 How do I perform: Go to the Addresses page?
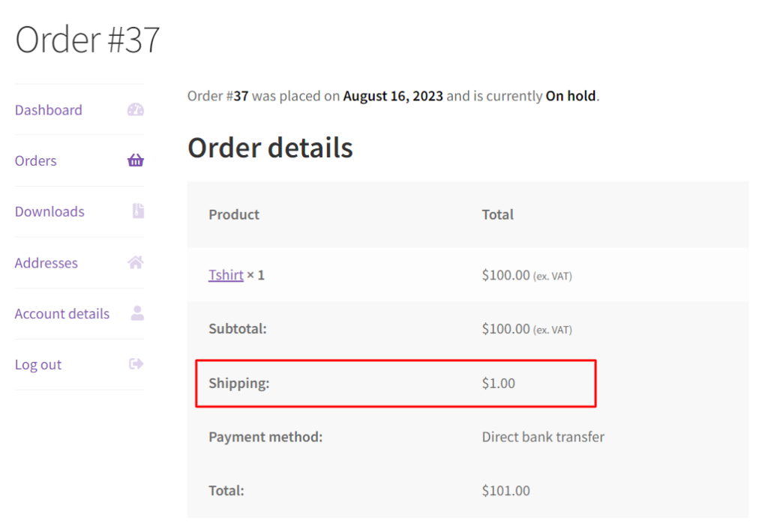click(x=46, y=262)
